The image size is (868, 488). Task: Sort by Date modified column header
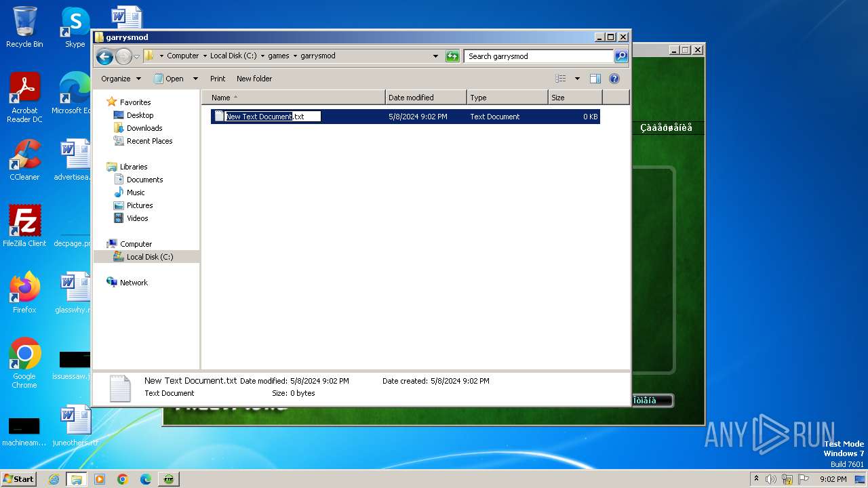[426, 98]
